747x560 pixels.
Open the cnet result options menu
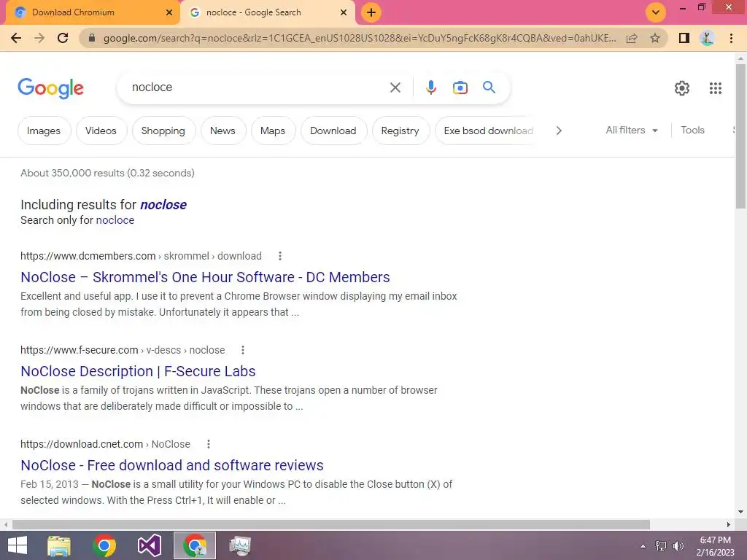[x=208, y=444]
